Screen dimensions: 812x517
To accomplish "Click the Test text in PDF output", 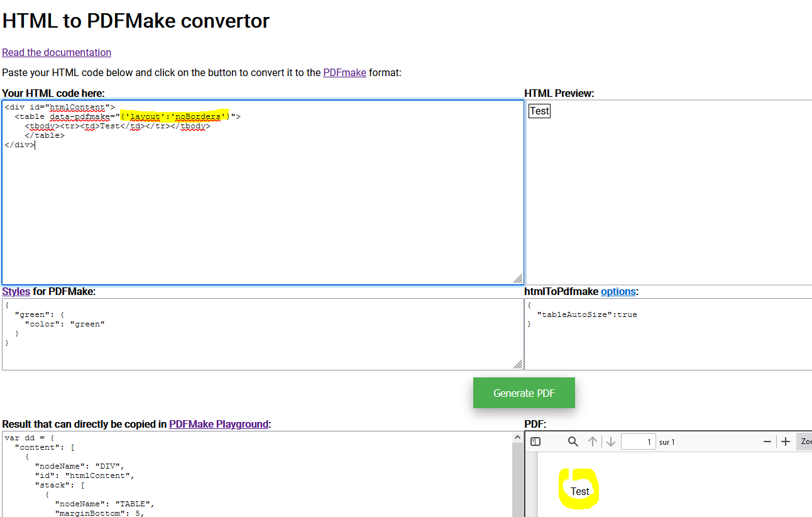I will (x=579, y=491).
